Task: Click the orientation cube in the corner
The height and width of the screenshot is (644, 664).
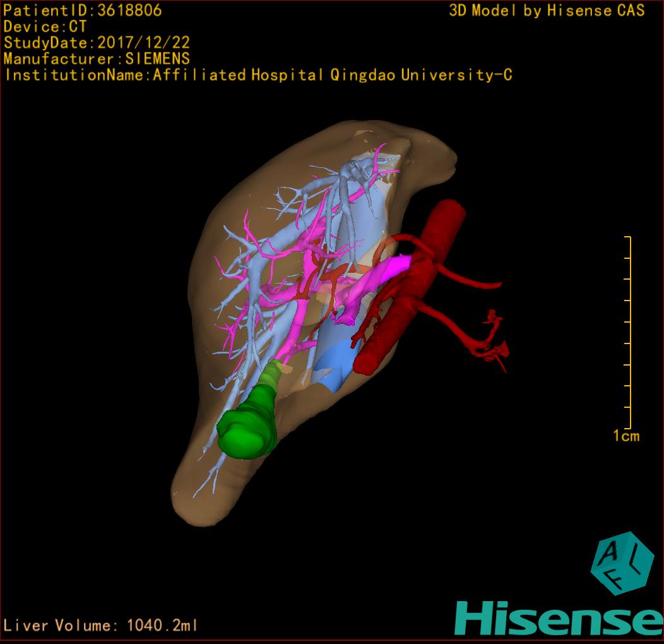Action: tap(622, 563)
